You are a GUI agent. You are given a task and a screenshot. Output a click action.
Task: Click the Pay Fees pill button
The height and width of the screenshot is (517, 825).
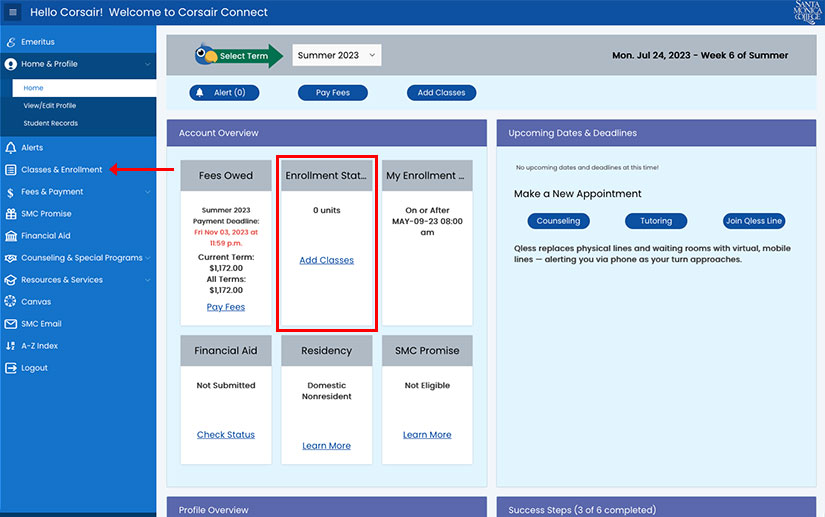click(333, 93)
